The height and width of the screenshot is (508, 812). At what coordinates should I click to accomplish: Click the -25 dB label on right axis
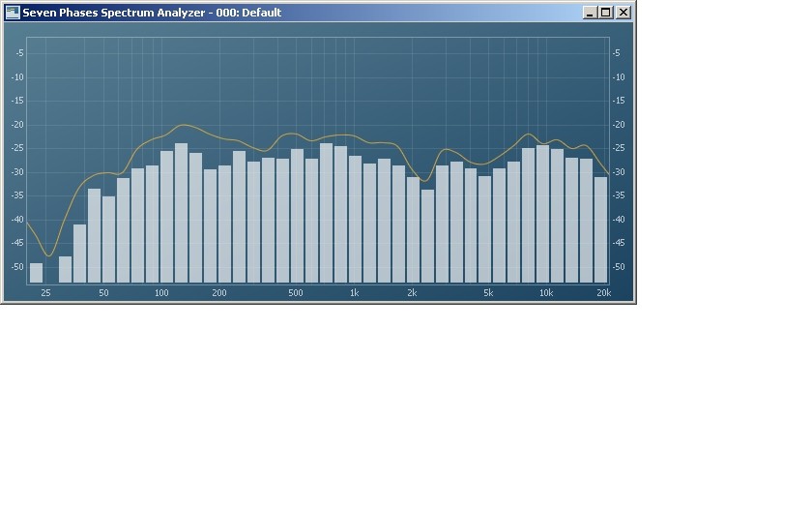point(619,148)
